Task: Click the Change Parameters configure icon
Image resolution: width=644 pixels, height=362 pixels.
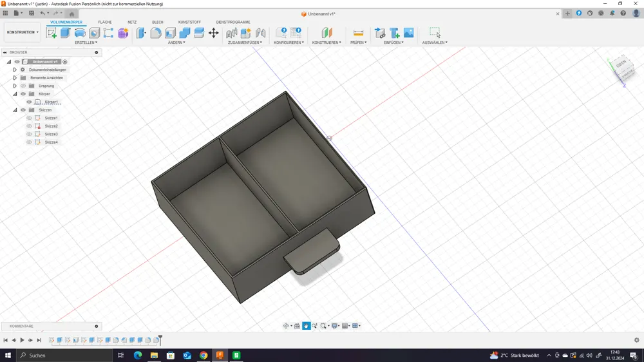Action: pyautogui.click(x=281, y=33)
